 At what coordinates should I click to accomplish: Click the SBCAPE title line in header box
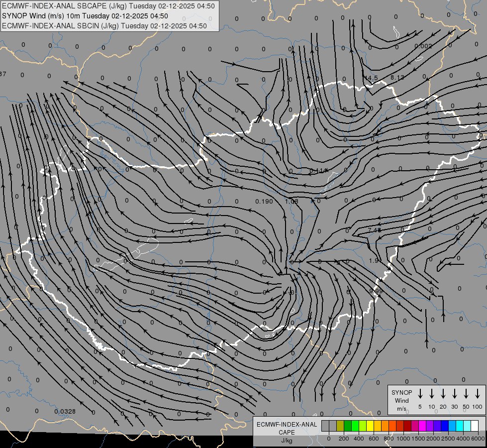point(108,6)
